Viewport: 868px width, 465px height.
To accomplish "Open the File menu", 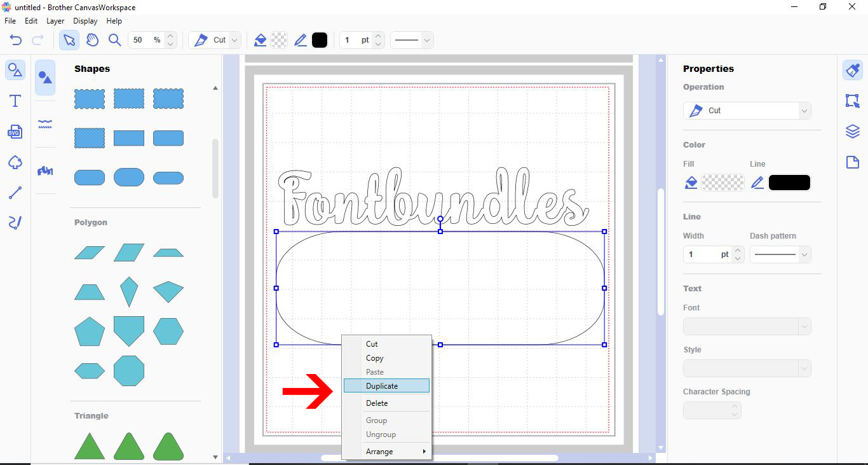I will tap(10, 21).
